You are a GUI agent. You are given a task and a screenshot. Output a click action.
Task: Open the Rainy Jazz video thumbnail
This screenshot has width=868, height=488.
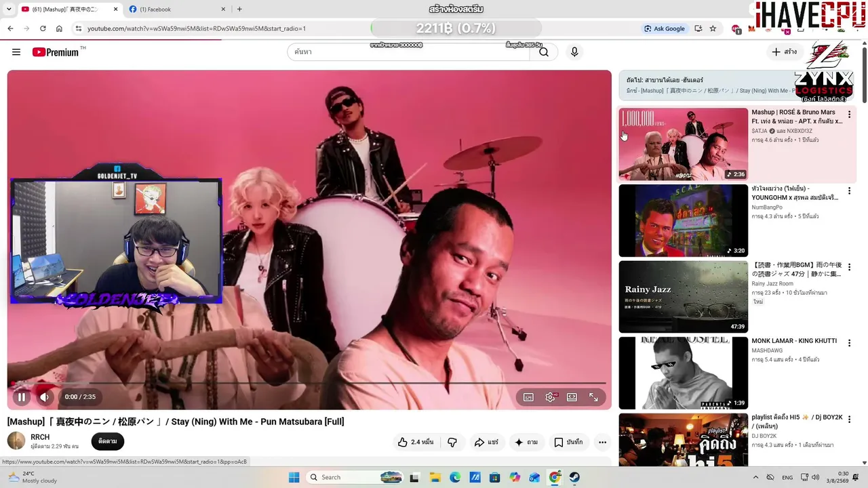[x=683, y=297]
